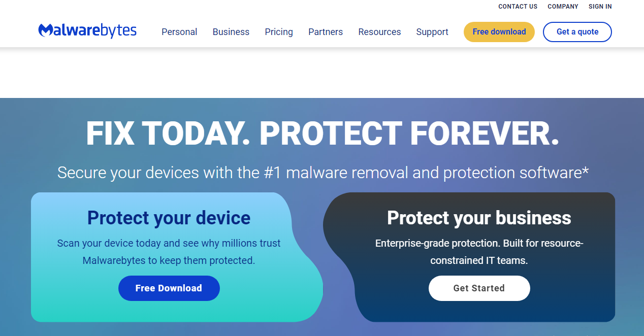Image resolution: width=644 pixels, height=336 pixels.
Task: Click the FIX TODAY. PROTECT FOREVER. headline
Action: click(x=322, y=133)
